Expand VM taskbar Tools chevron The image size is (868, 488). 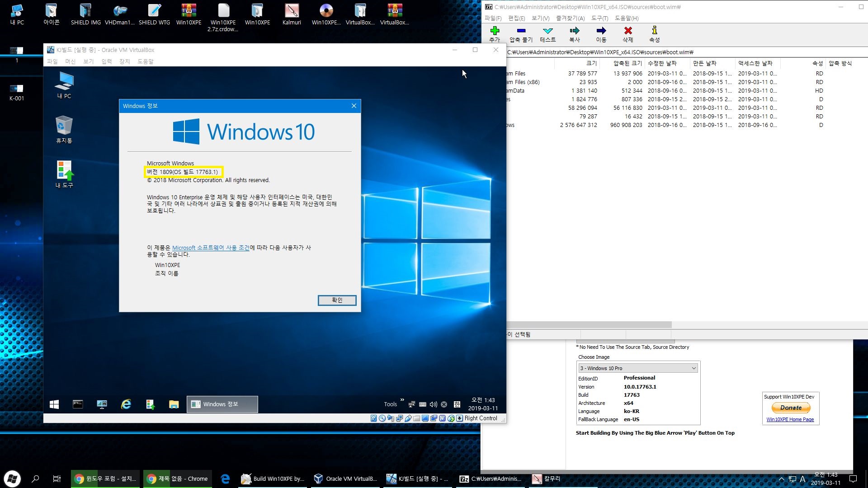pos(402,400)
